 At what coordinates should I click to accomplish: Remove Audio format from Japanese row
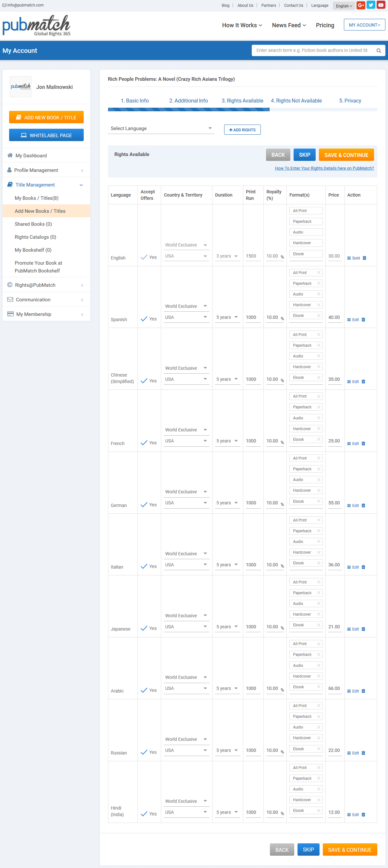pyautogui.click(x=319, y=604)
